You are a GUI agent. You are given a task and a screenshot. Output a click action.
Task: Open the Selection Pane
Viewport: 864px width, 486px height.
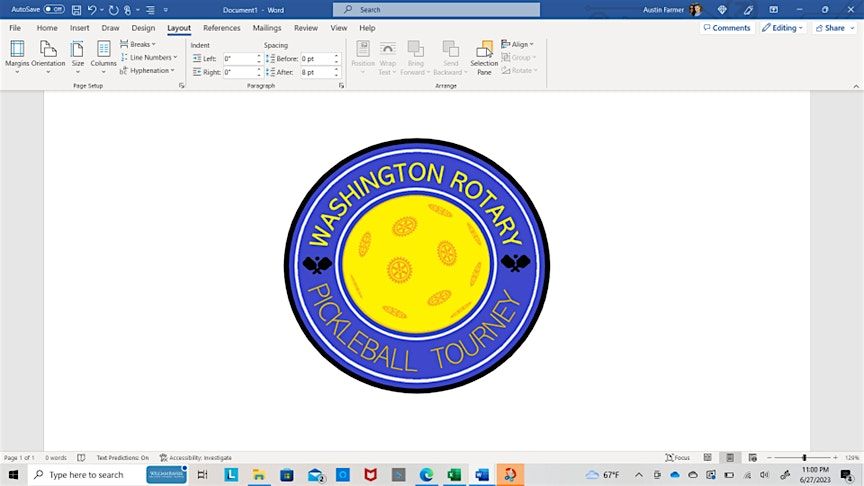484,57
